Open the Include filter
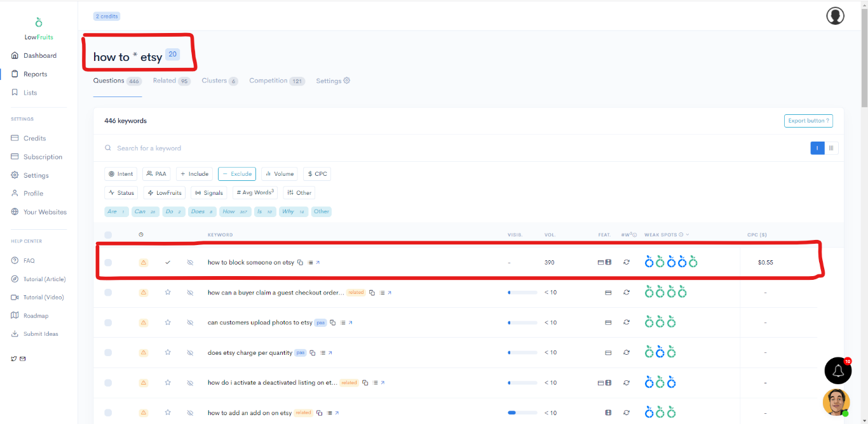The width and height of the screenshot is (868, 424). point(194,174)
